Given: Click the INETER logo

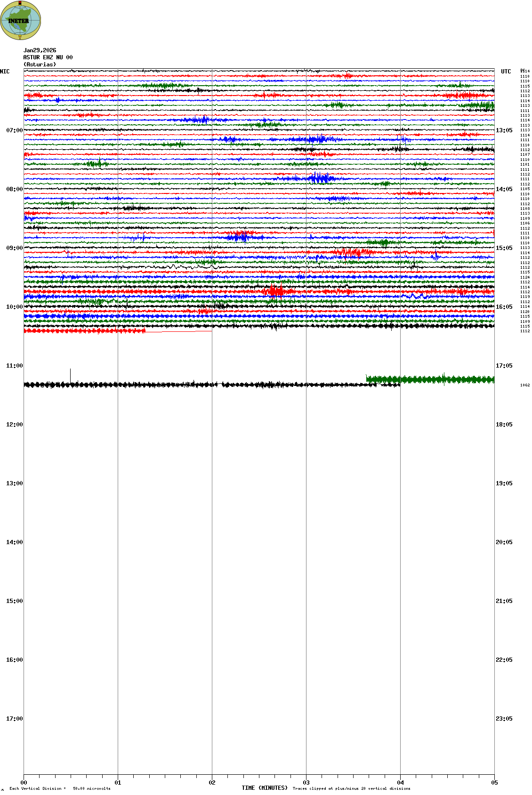Looking at the screenshot, I should pyautogui.click(x=20, y=20).
